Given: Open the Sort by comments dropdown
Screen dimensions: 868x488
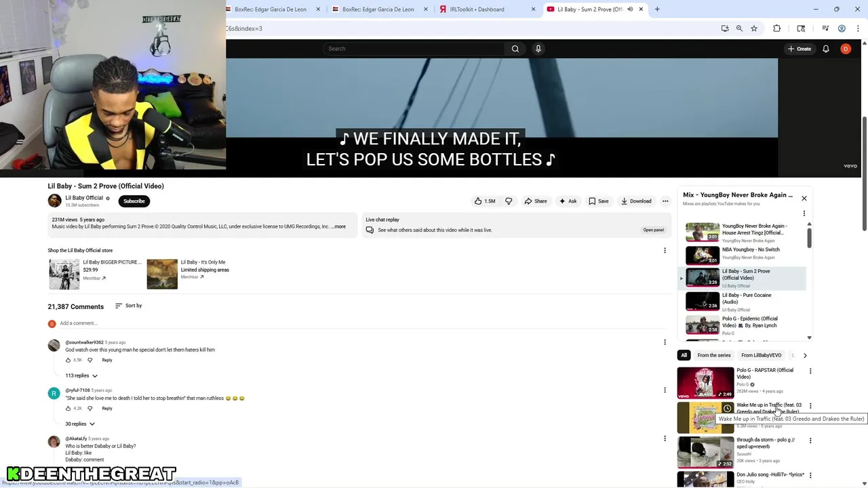Looking at the screenshot, I should 129,306.
